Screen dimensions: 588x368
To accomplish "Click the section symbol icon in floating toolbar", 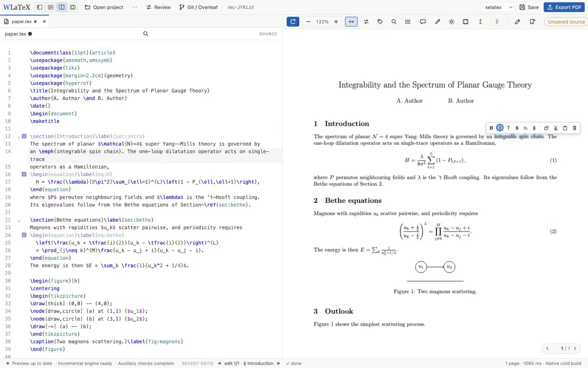I will click(534, 128).
